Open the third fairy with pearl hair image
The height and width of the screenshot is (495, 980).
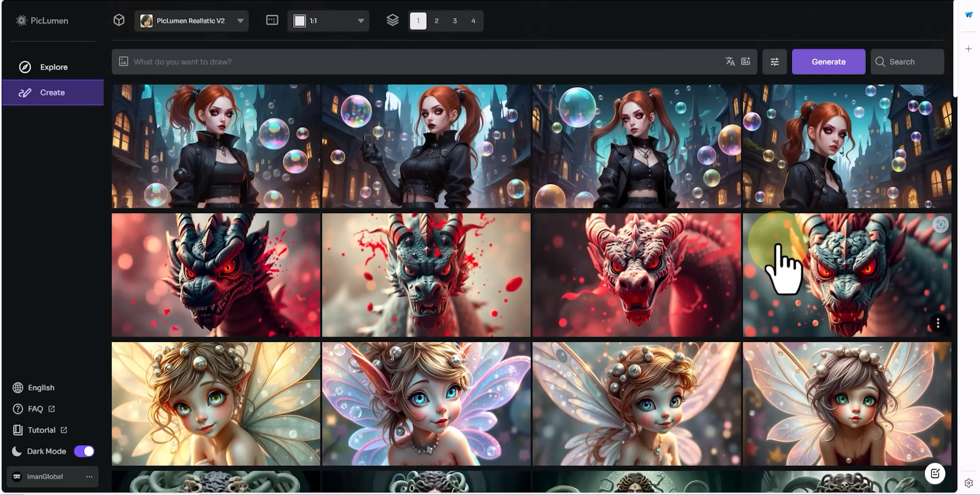click(x=636, y=403)
